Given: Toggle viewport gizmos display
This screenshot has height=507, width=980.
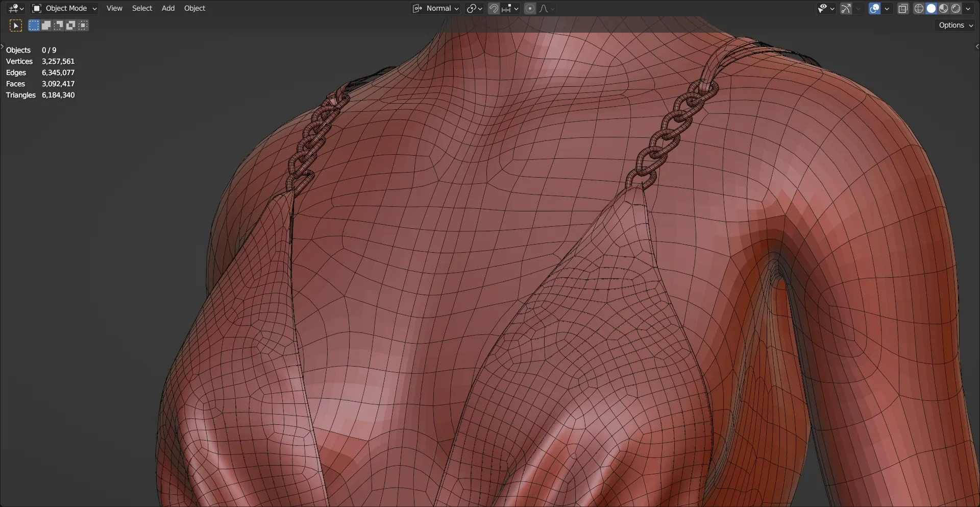Looking at the screenshot, I should pos(846,8).
